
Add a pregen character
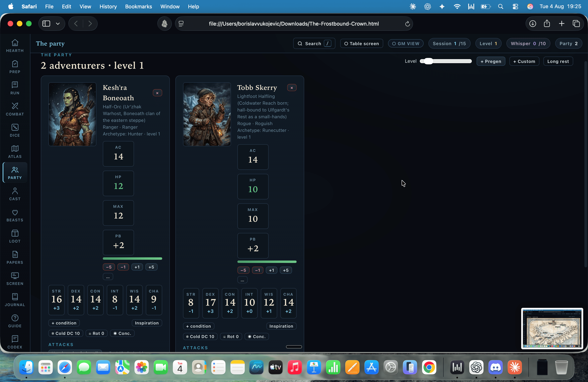point(491,62)
